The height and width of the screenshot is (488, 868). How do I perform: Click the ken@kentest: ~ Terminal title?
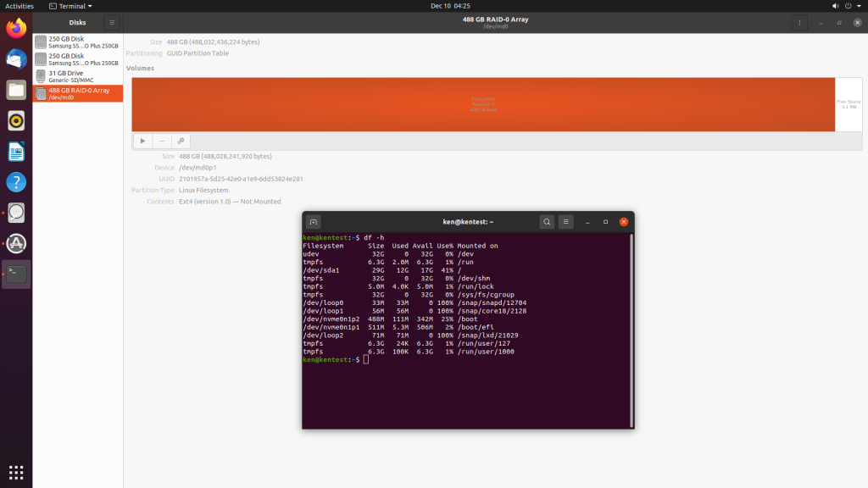tap(468, 222)
